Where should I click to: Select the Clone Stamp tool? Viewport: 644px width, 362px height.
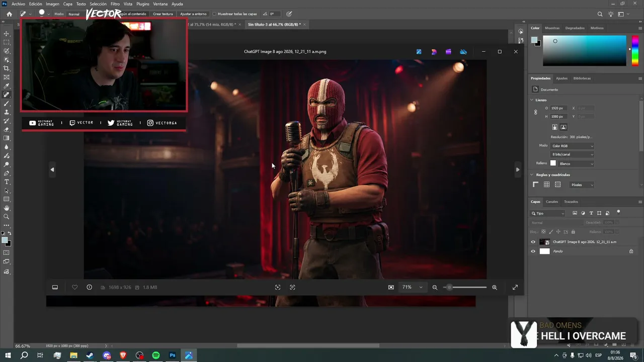(7, 112)
